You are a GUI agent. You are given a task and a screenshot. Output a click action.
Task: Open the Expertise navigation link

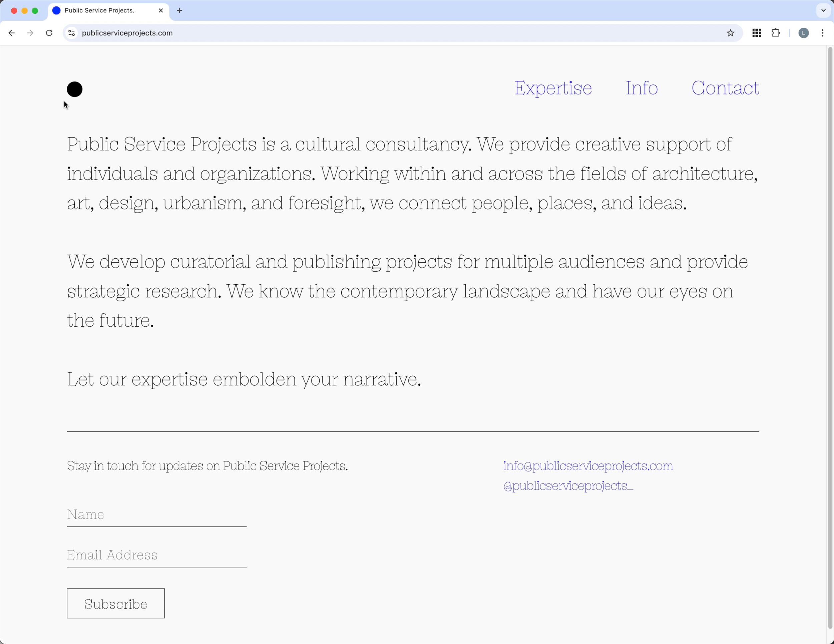click(x=552, y=88)
